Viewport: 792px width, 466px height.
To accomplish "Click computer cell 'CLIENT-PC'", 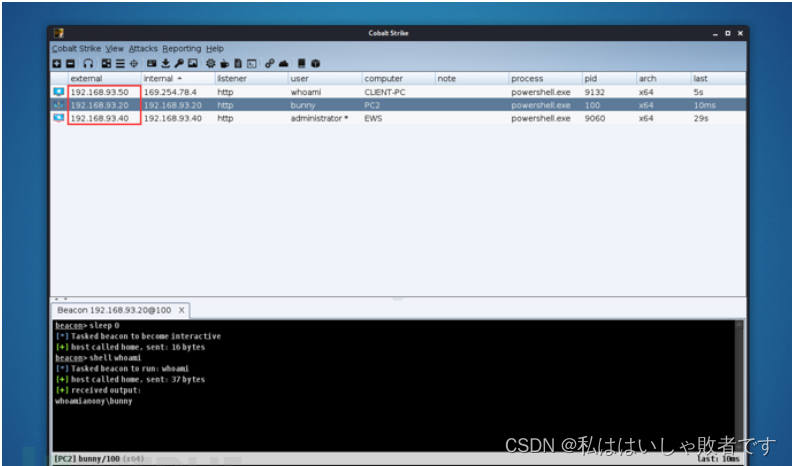I will [384, 92].
